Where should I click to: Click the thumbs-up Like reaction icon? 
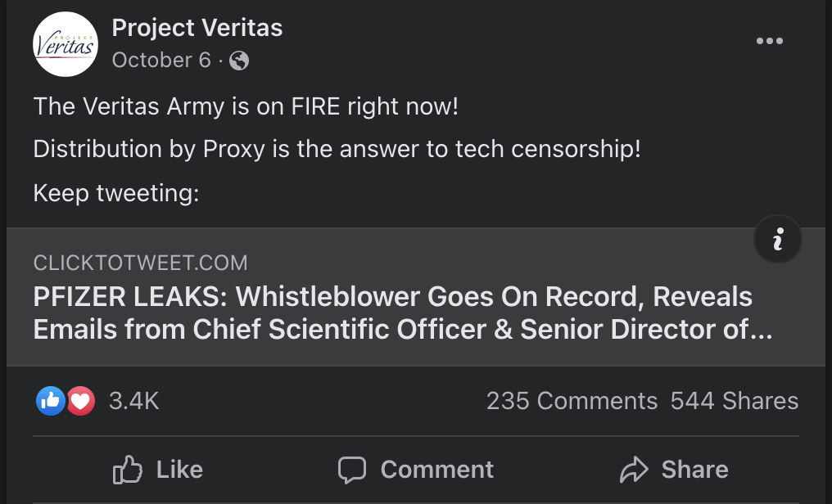pyautogui.click(x=50, y=401)
